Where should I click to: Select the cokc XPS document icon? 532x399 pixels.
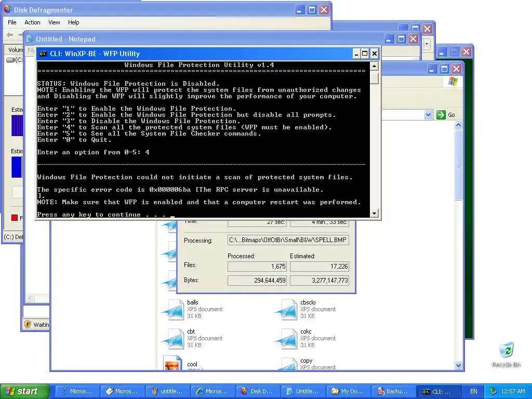(287, 338)
